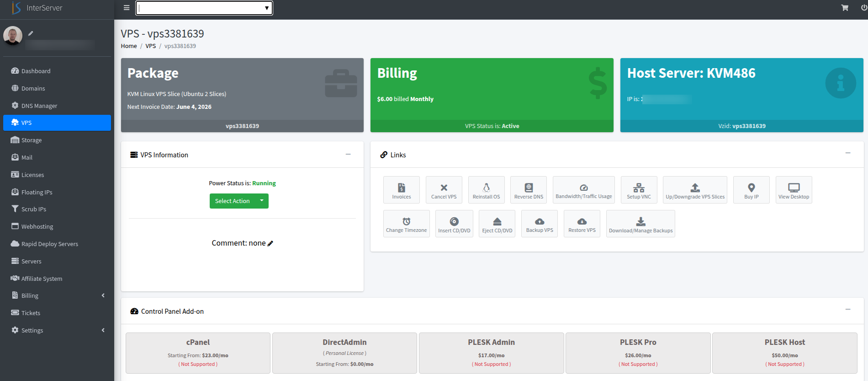Click the power icon in top bar
The width and height of the screenshot is (868, 381).
tap(864, 8)
